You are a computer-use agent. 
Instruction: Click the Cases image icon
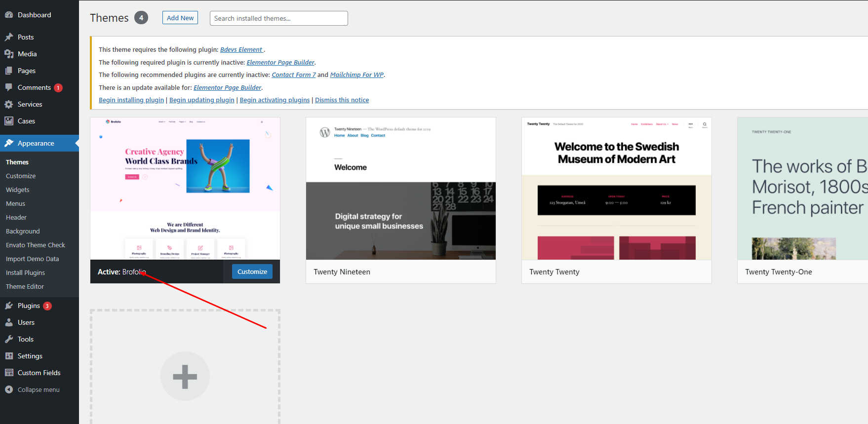coord(9,121)
